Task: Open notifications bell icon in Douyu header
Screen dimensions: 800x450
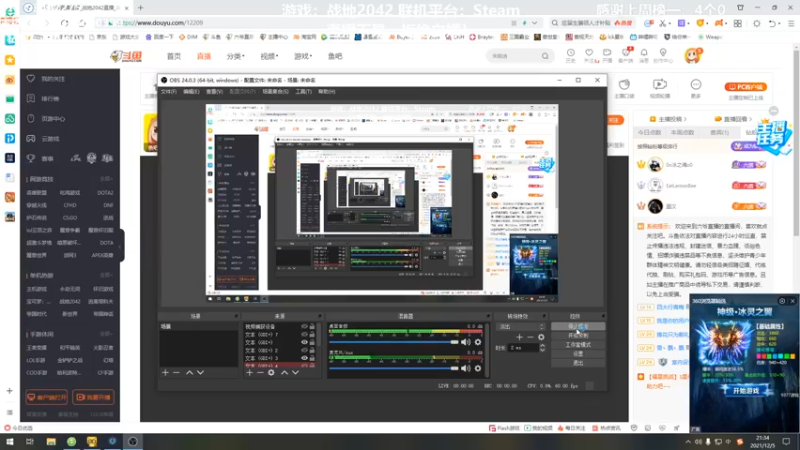Action: [x=644, y=55]
